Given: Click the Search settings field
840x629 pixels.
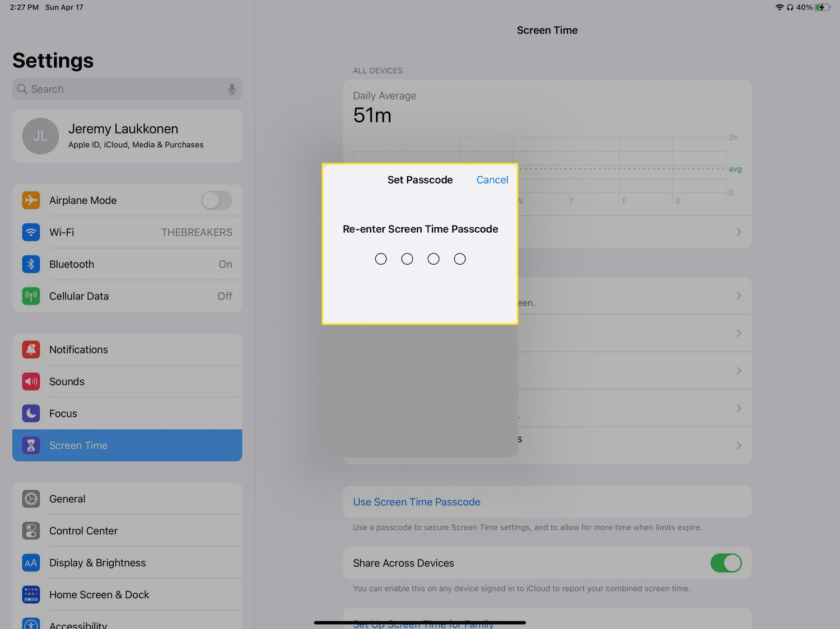Looking at the screenshot, I should [127, 90].
